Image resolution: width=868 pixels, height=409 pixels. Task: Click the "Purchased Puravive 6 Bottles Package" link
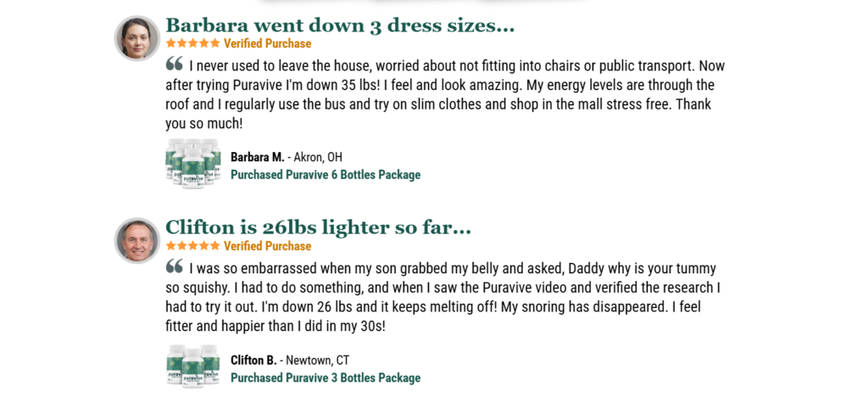pos(325,175)
